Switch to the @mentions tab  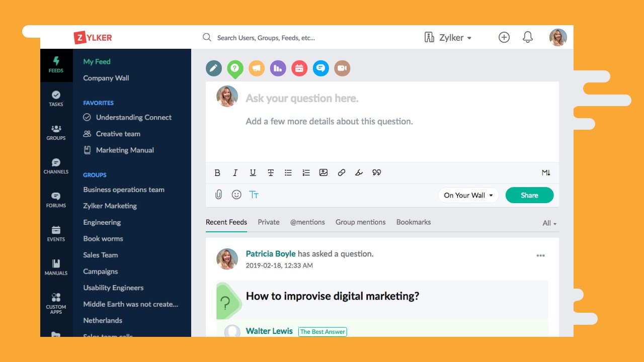[x=307, y=222]
